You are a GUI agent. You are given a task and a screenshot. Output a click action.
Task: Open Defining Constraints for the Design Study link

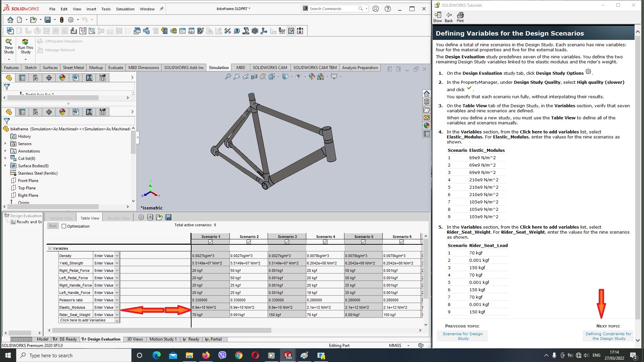(x=608, y=336)
